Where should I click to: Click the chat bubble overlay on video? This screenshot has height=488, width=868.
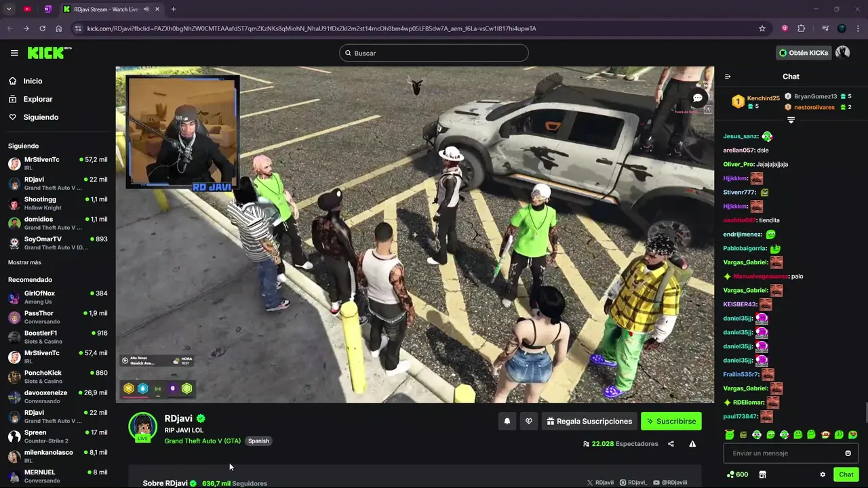pyautogui.click(x=697, y=98)
